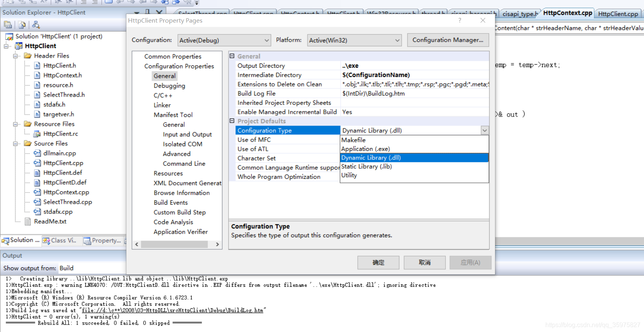644x332 pixels.
Task: Click the HttpClient project node icon
Action: [19, 46]
